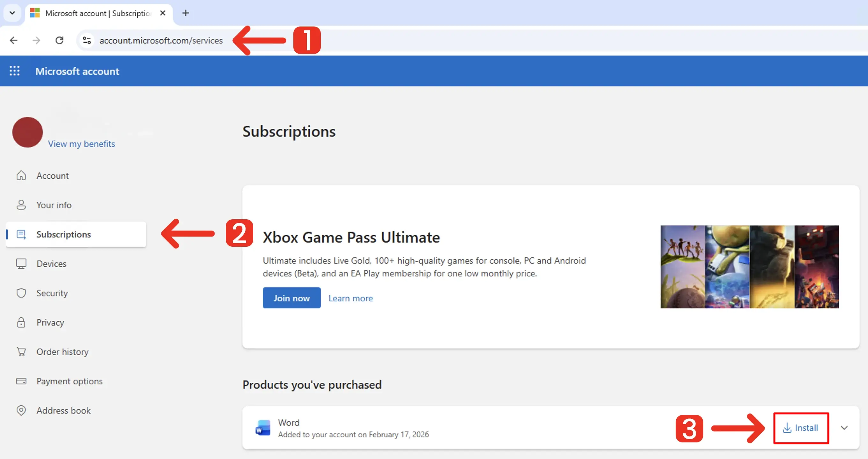Open the browser tab search dropdown
The image size is (868, 459).
12,13
